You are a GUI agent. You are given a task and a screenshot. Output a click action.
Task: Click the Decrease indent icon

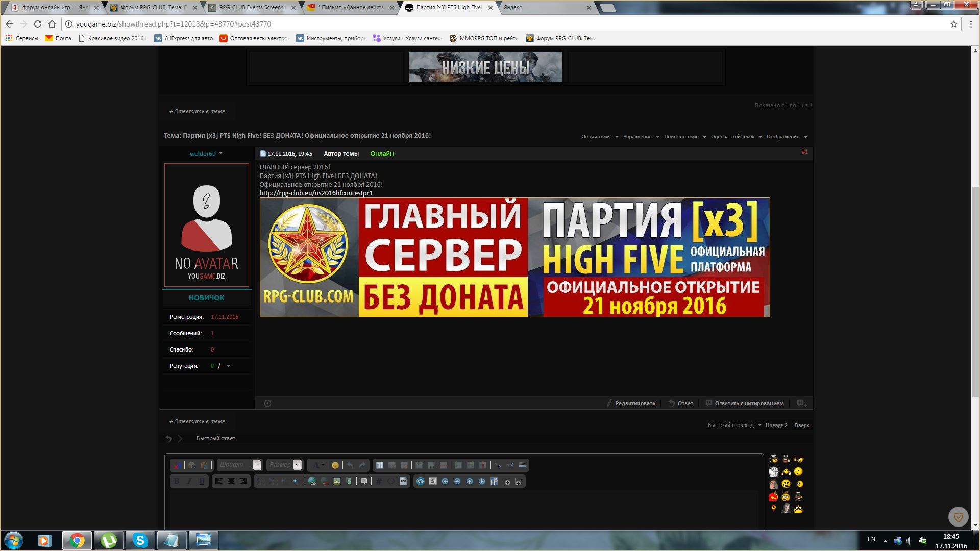tap(285, 481)
